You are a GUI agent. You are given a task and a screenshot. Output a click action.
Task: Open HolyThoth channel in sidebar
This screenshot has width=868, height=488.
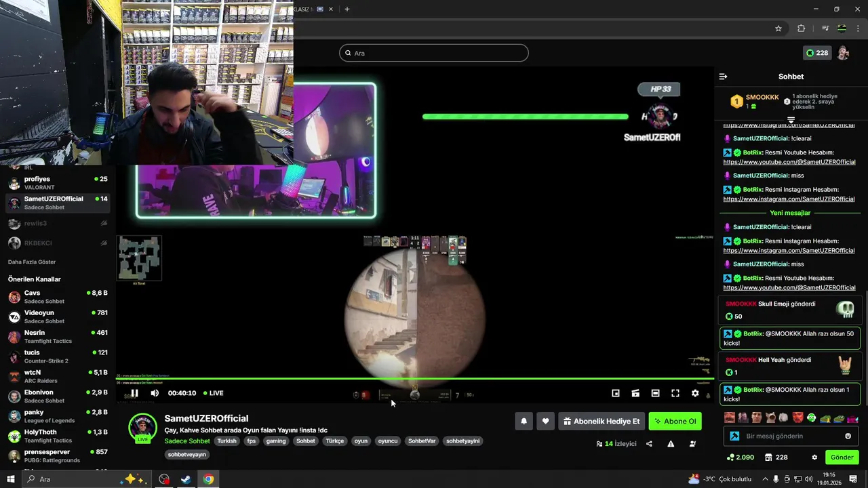(58, 436)
